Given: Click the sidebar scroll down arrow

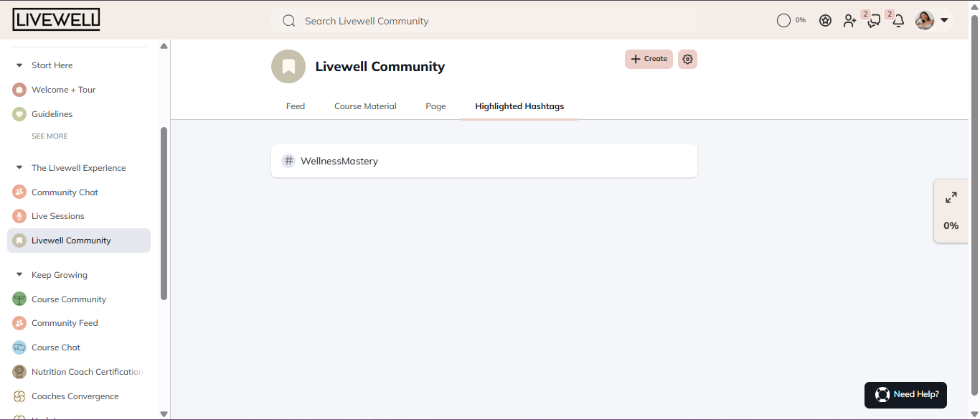Looking at the screenshot, I should click(164, 414).
